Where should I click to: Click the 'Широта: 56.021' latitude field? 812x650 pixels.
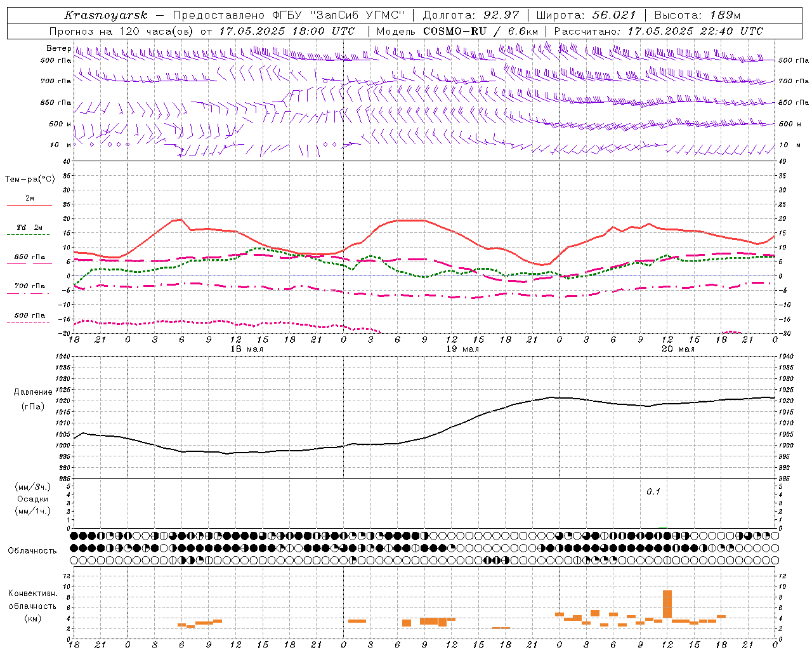tap(586, 15)
